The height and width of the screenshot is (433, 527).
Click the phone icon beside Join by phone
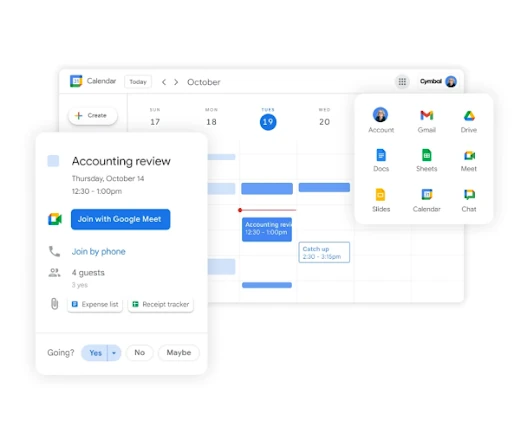54,251
